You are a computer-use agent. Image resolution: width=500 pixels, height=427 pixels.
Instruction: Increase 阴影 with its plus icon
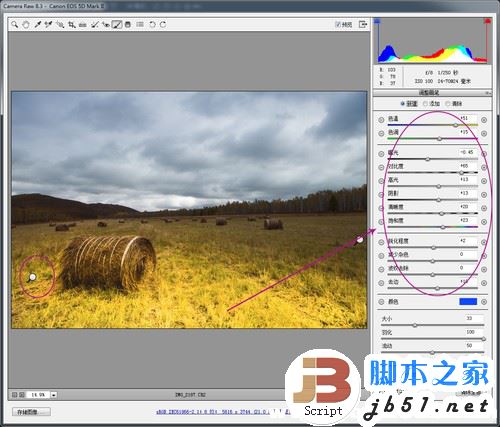click(484, 195)
